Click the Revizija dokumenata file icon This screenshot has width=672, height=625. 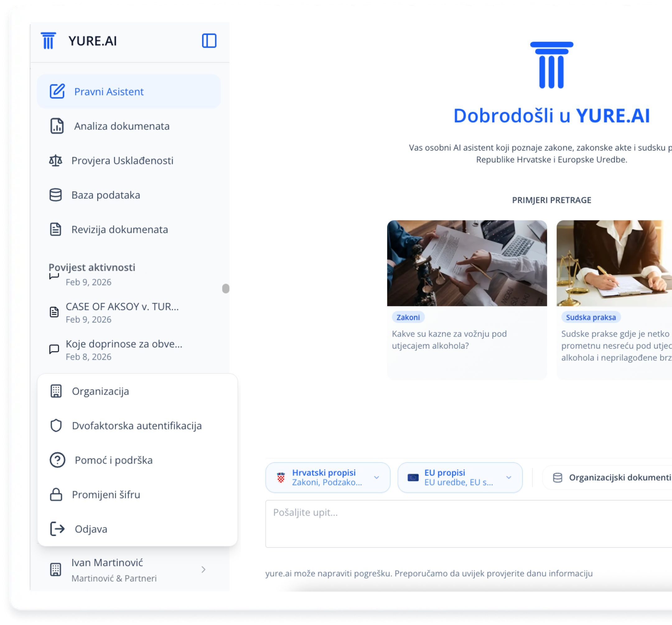pyautogui.click(x=56, y=229)
